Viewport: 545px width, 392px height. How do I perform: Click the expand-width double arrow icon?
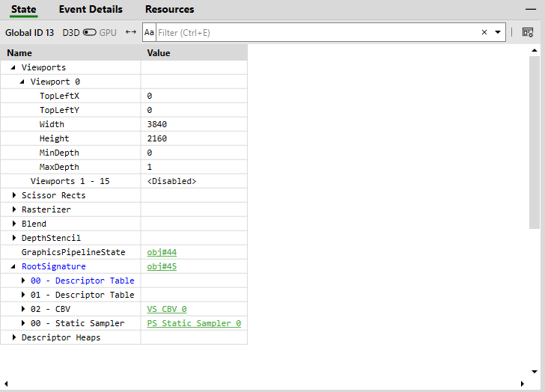click(131, 32)
